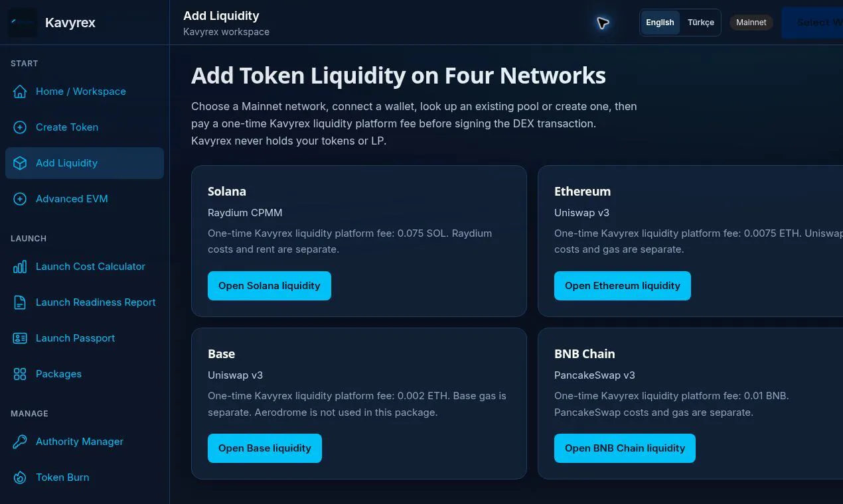Click the Advanced EVM plus-circle icon
This screenshot has width=843, height=504.
(x=20, y=199)
